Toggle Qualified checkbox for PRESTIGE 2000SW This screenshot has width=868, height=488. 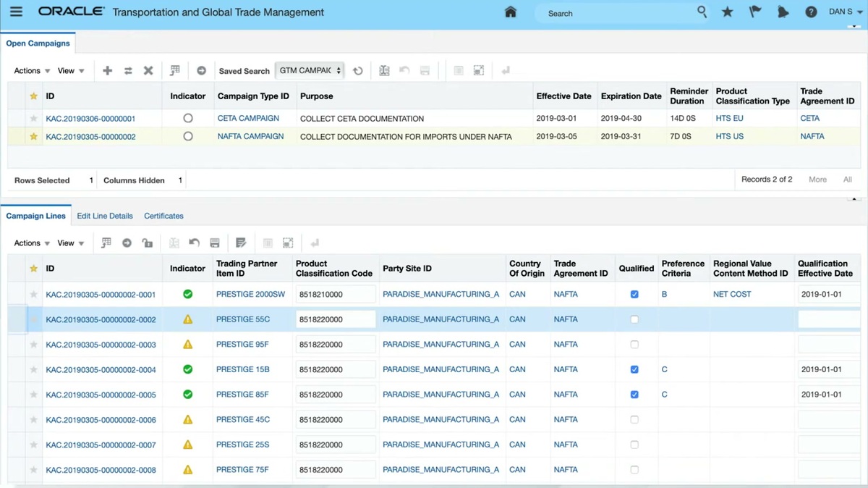click(634, 295)
